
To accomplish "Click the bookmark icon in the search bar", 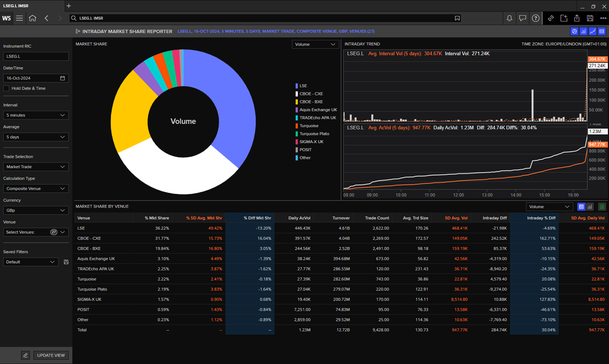I will [457, 18].
